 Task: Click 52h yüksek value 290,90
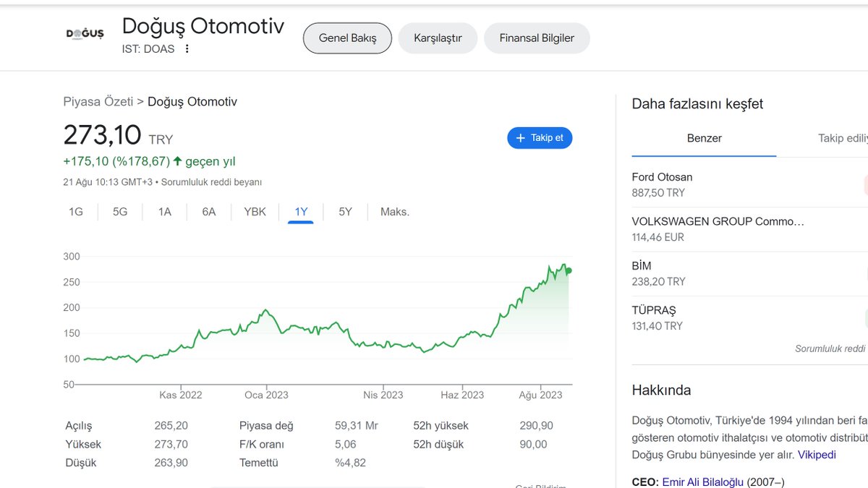click(x=537, y=426)
